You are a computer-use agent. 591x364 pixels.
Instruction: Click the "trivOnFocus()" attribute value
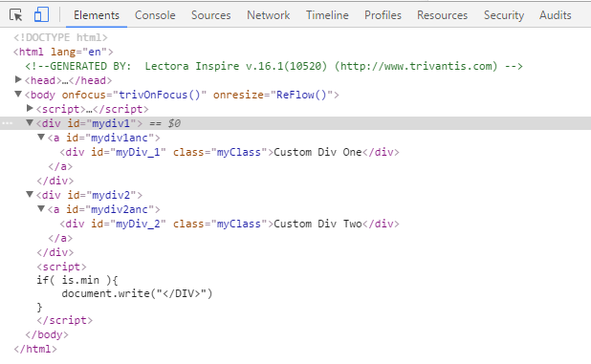click(x=160, y=95)
